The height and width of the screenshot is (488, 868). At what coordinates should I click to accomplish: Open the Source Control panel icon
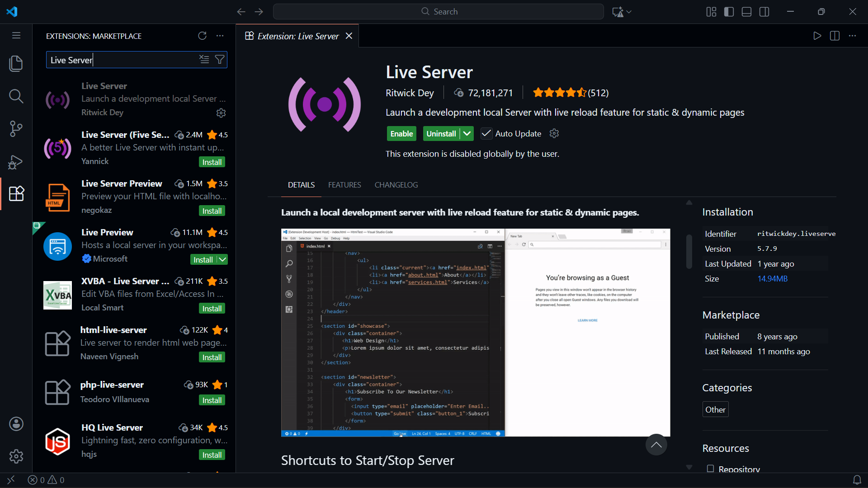point(16,129)
